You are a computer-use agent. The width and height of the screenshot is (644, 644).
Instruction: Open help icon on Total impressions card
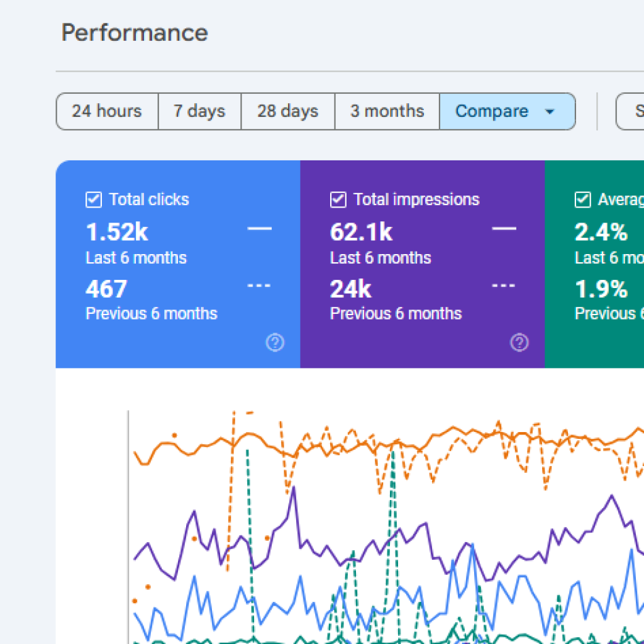coord(519,342)
